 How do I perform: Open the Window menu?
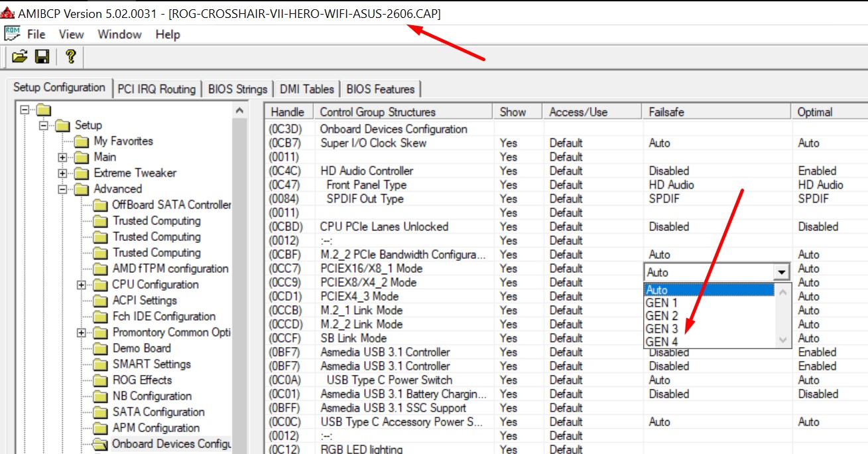click(119, 34)
